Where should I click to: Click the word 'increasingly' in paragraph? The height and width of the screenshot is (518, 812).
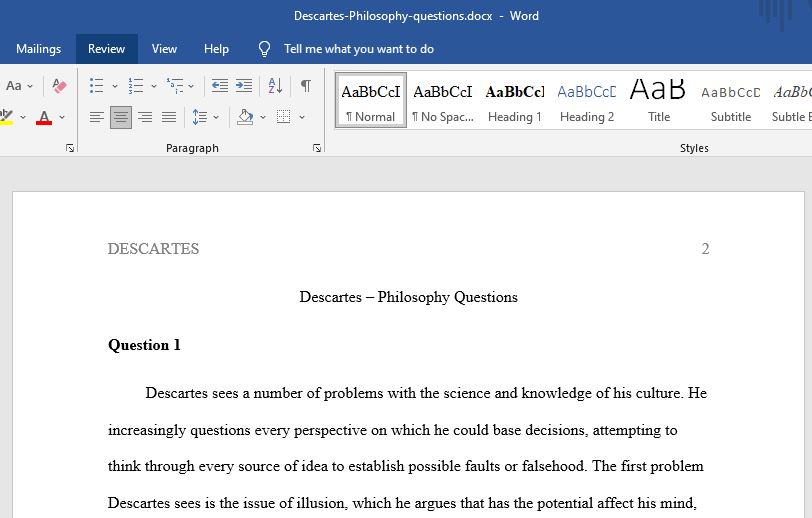147,430
